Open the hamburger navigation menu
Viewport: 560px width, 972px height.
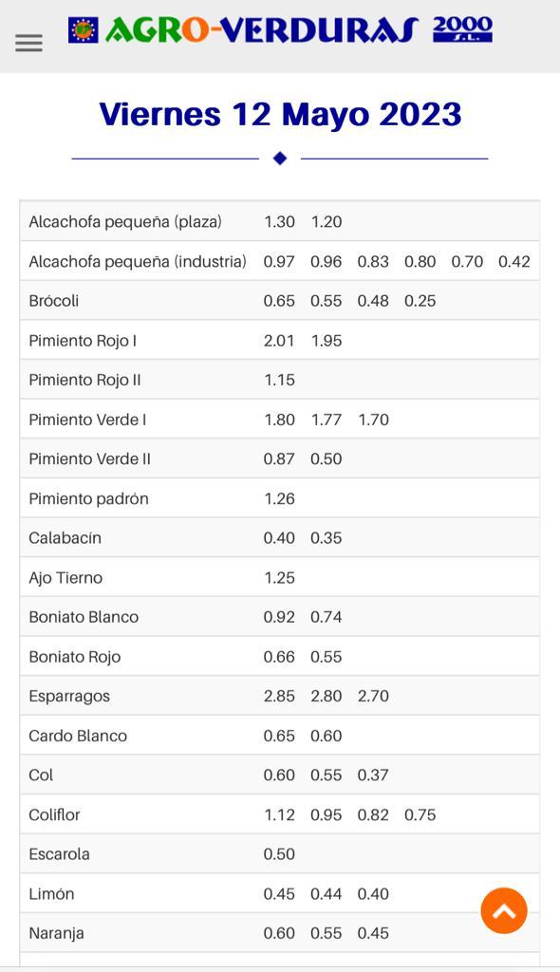tap(29, 43)
